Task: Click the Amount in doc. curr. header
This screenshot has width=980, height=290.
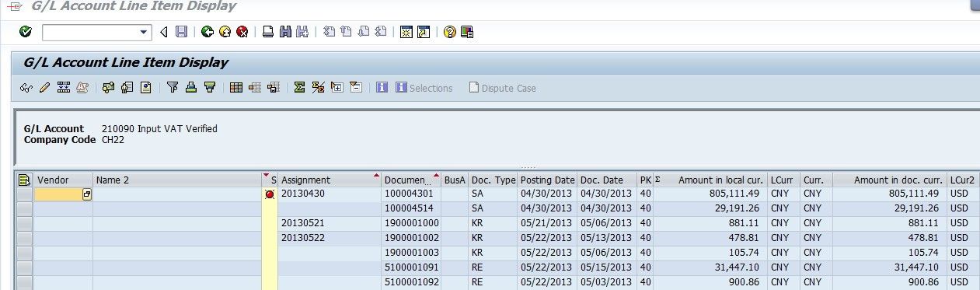Action: click(x=890, y=180)
